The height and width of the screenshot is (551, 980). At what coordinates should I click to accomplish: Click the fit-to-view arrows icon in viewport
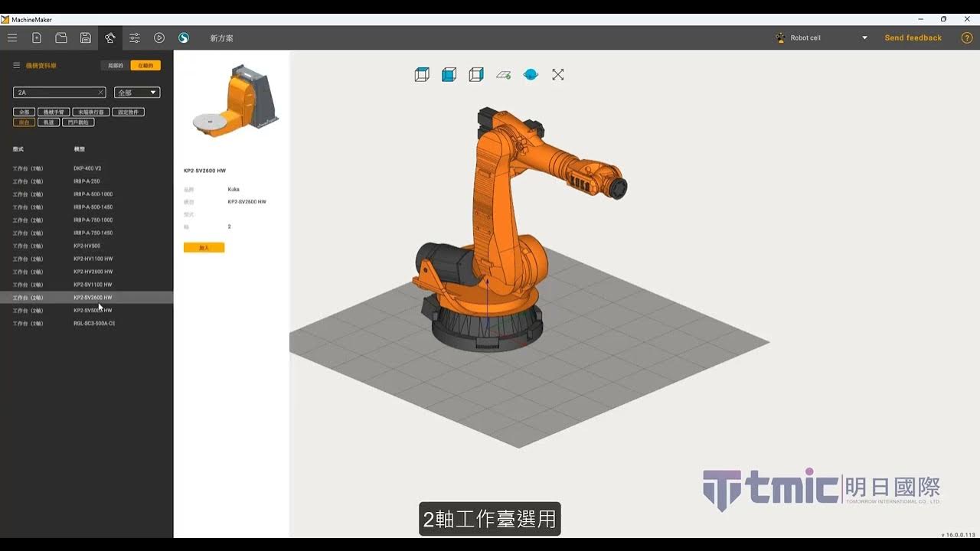[558, 74]
